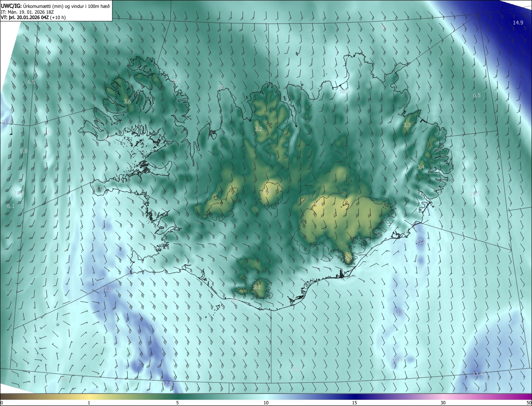Click the colorbar tick label 1
Viewport: 532px width, 406px height.
[x=89, y=403]
